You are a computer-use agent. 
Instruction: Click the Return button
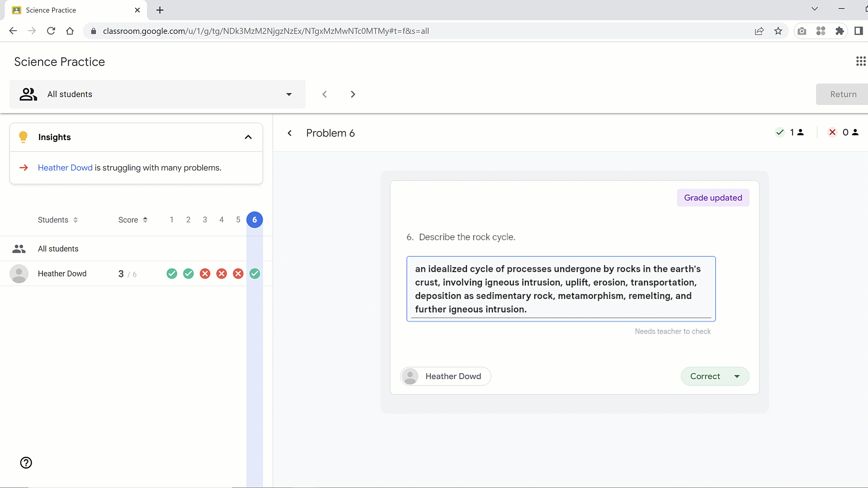tap(843, 94)
